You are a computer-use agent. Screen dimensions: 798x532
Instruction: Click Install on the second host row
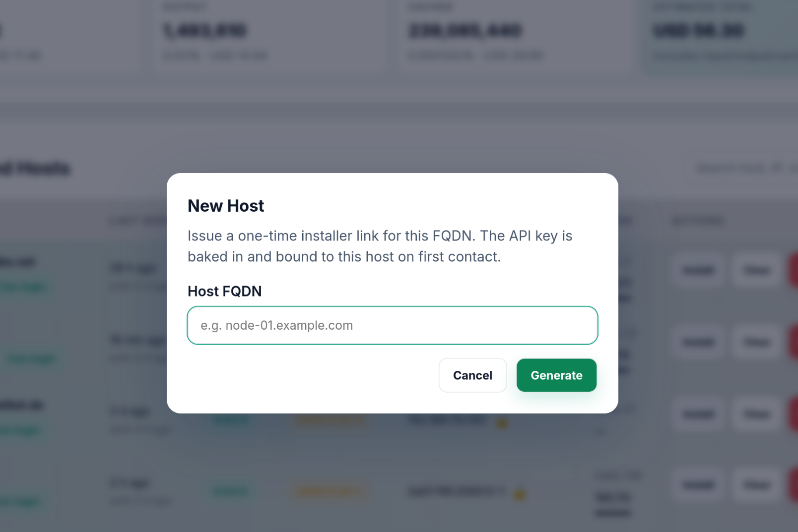tap(697, 342)
